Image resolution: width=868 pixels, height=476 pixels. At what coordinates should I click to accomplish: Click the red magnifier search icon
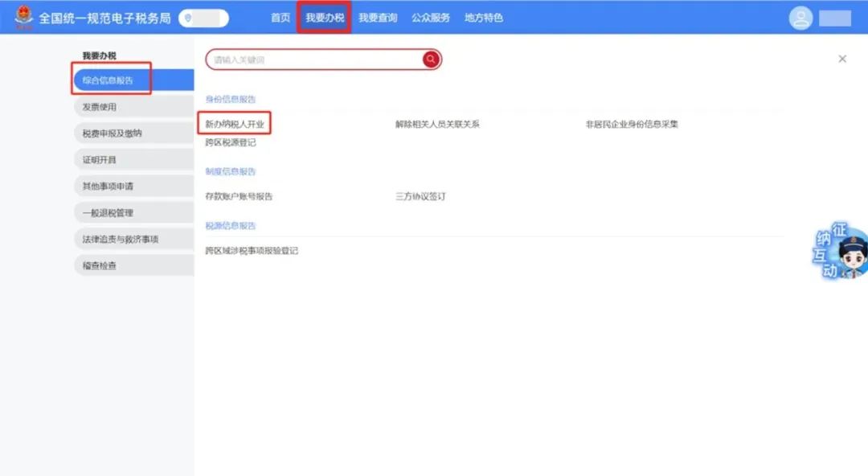pyautogui.click(x=432, y=59)
